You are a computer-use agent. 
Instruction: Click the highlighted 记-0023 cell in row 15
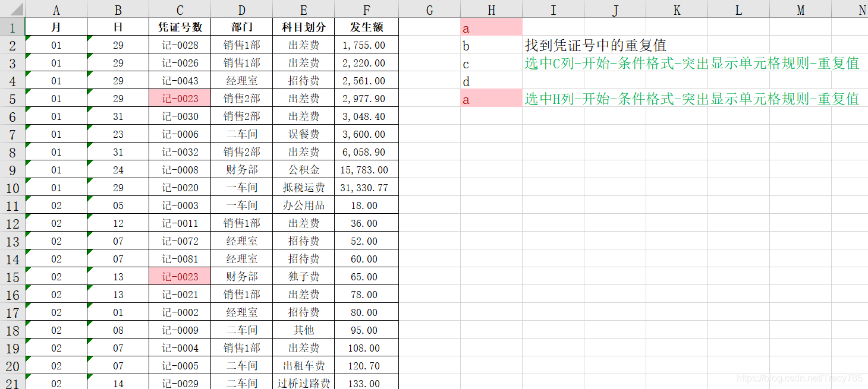point(180,276)
